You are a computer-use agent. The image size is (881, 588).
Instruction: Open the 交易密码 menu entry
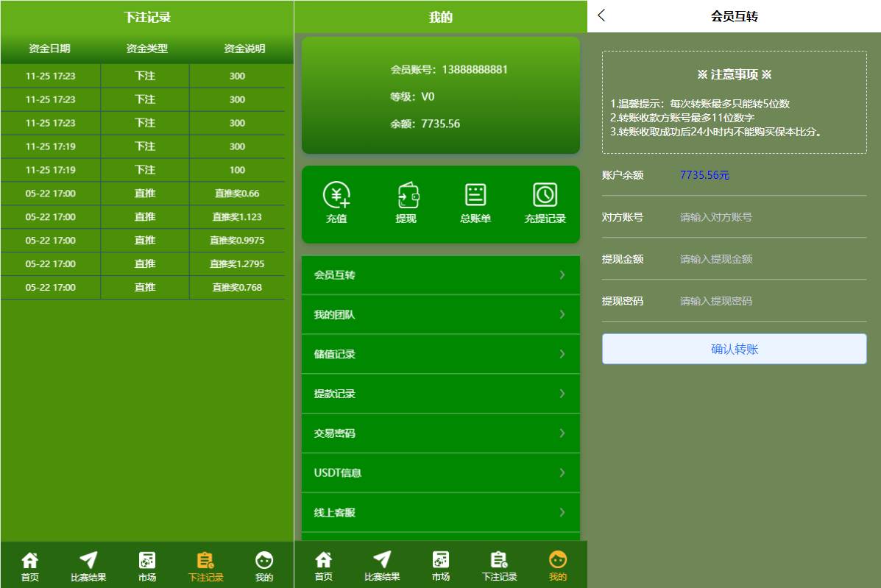pyautogui.click(x=440, y=433)
